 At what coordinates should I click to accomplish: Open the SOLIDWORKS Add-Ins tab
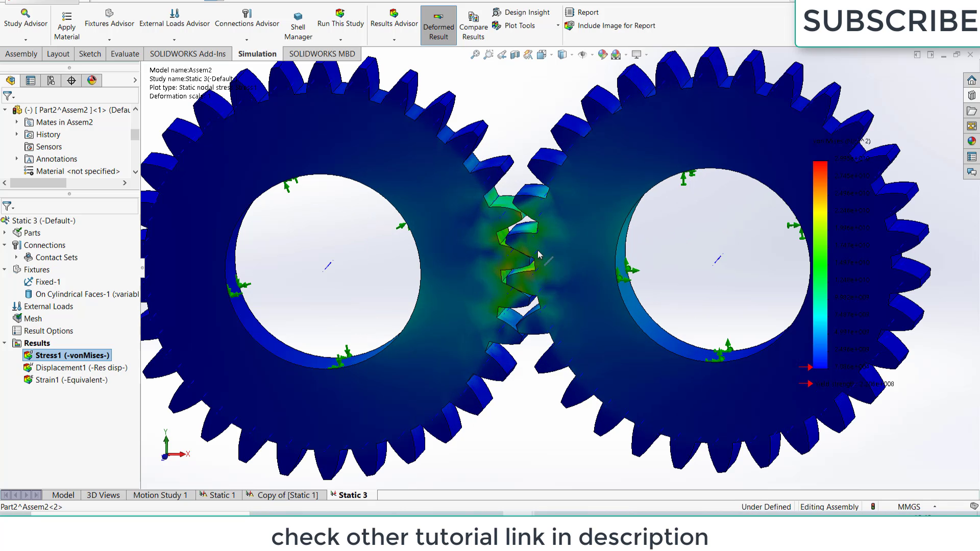coord(187,54)
